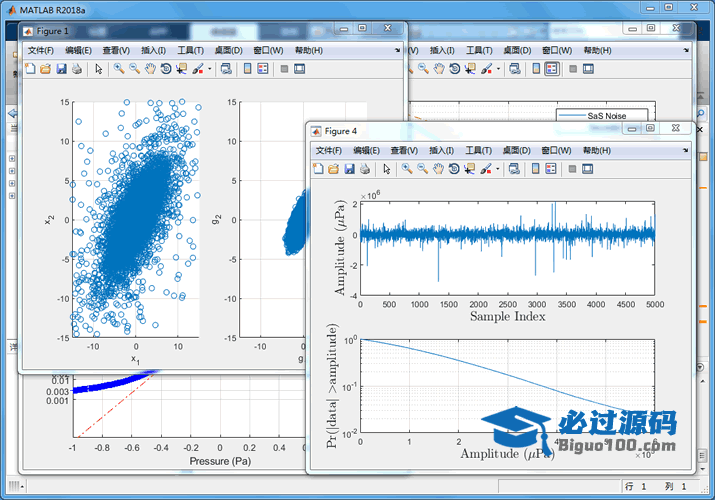
Task: Select Pan hand tool in Figure 4
Action: [438, 169]
